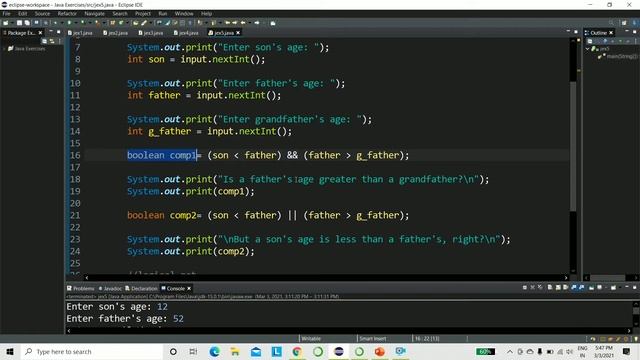
Task: Open the New Java Class dropdown arrow
Action: point(127,23)
